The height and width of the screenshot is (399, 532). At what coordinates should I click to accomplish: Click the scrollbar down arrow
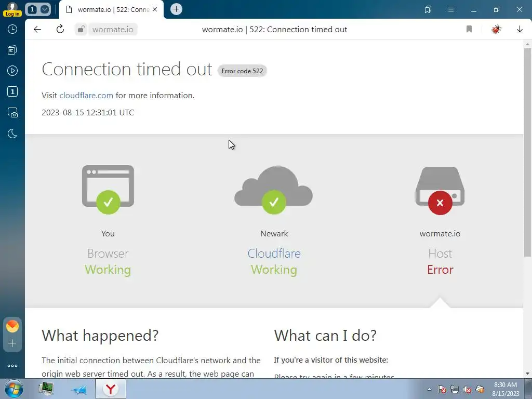pyautogui.click(x=527, y=374)
